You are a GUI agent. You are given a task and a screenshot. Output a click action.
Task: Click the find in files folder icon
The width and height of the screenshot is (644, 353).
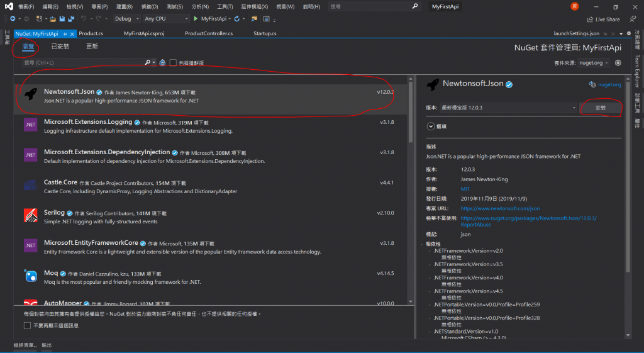pyautogui.click(x=254, y=19)
